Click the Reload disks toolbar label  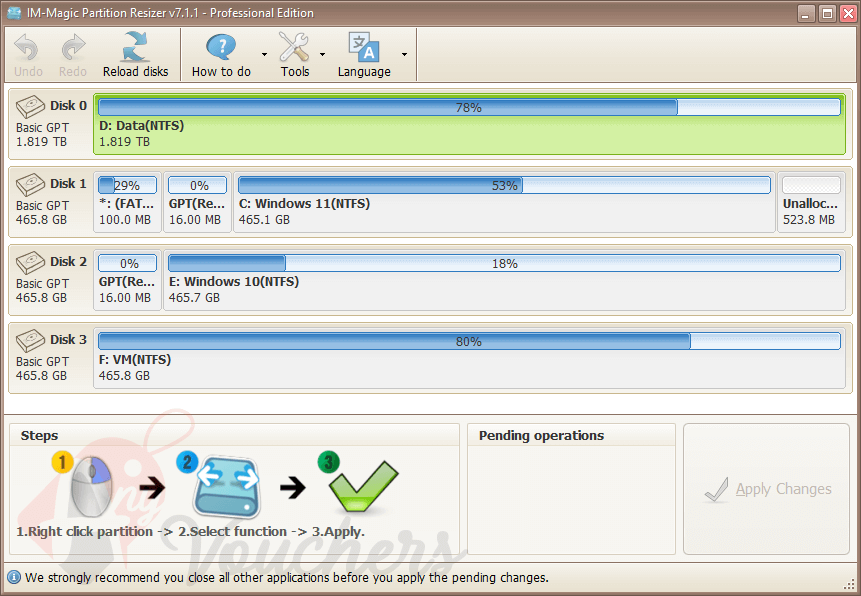(x=135, y=71)
